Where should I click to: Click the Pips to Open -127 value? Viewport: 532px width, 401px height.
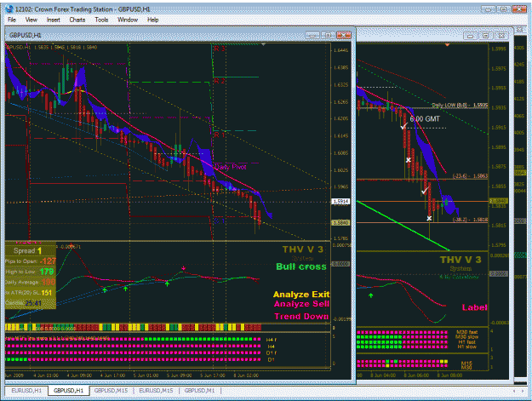click(x=48, y=261)
